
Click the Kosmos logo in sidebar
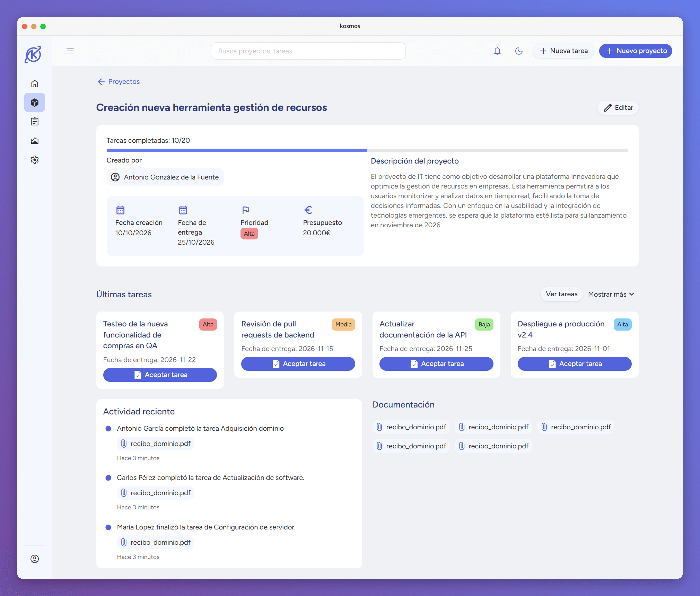(x=33, y=54)
